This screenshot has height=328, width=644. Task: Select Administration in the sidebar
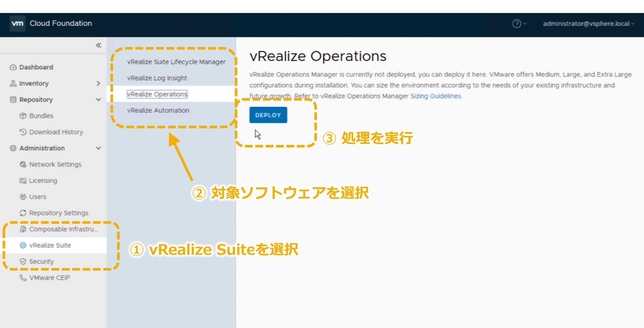tap(42, 148)
